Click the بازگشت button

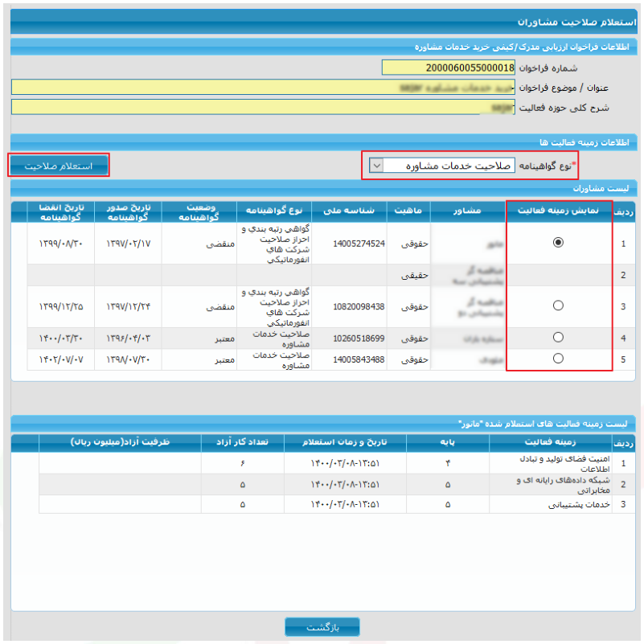tap(322, 627)
